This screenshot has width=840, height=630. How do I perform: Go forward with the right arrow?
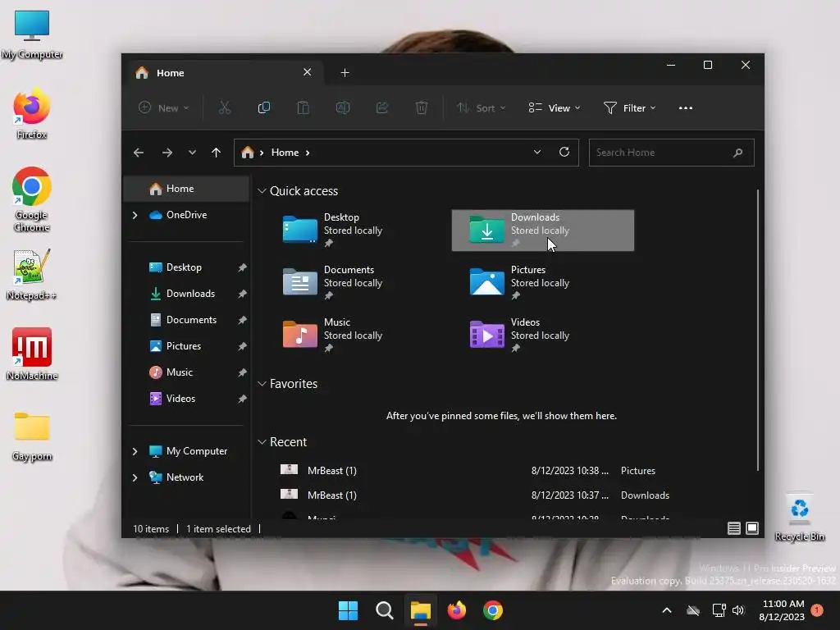click(167, 153)
